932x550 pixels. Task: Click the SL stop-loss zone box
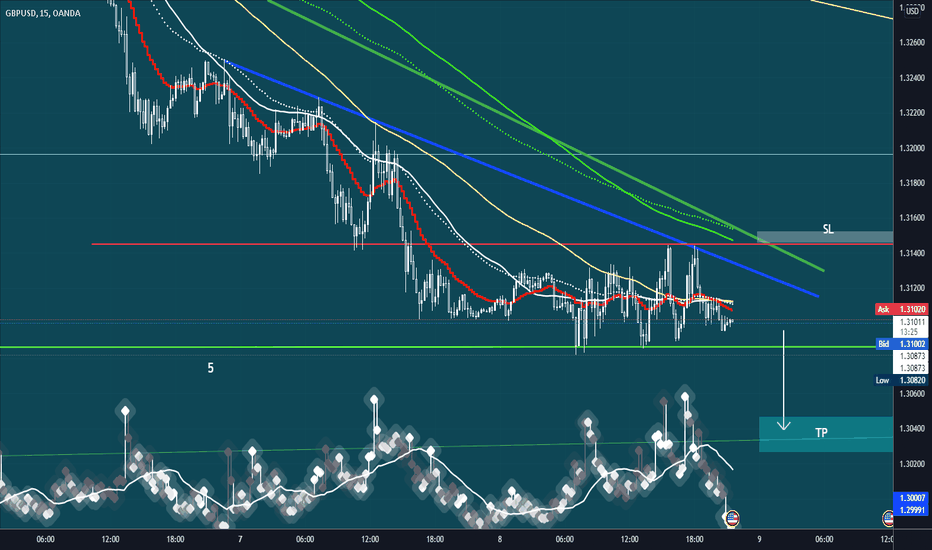tap(825, 236)
